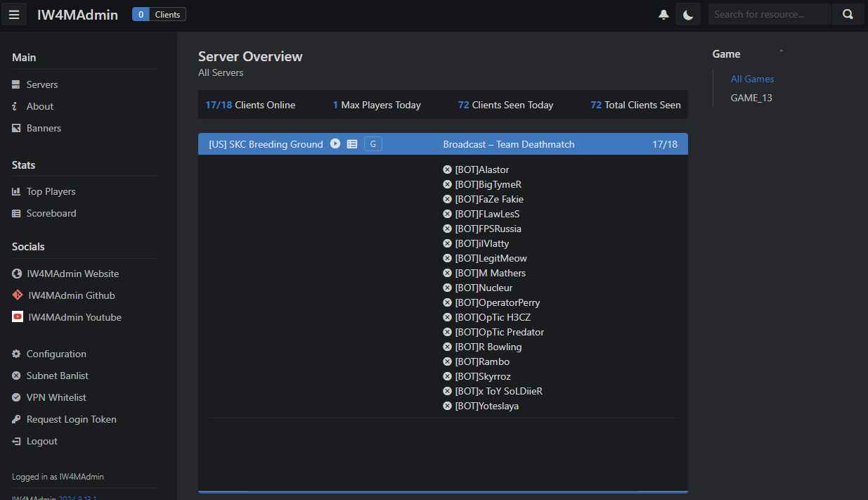The height and width of the screenshot is (500, 868).
Task: Click the G button on the server header
Action: pos(373,144)
